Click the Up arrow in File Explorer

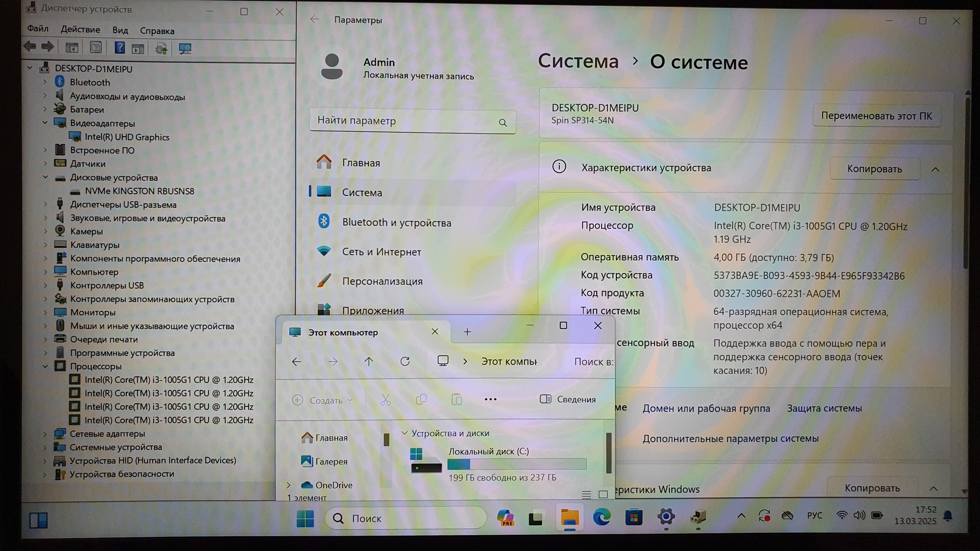[x=368, y=362]
